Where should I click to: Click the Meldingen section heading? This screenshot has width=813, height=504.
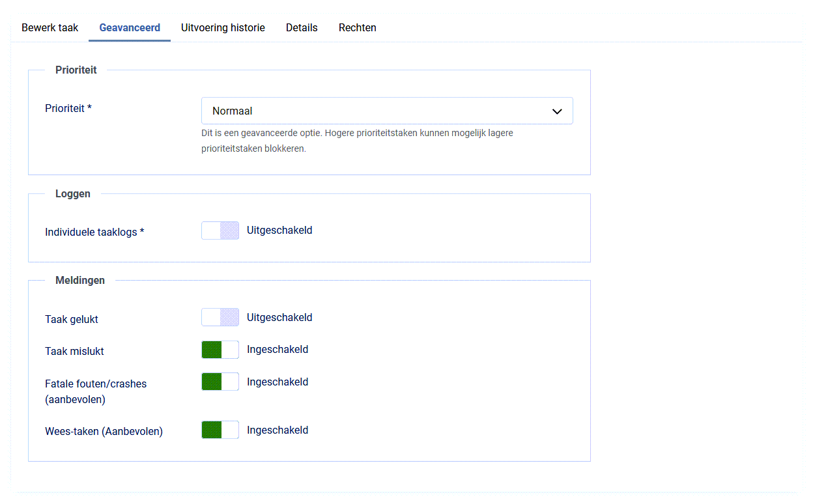coord(80,280)
